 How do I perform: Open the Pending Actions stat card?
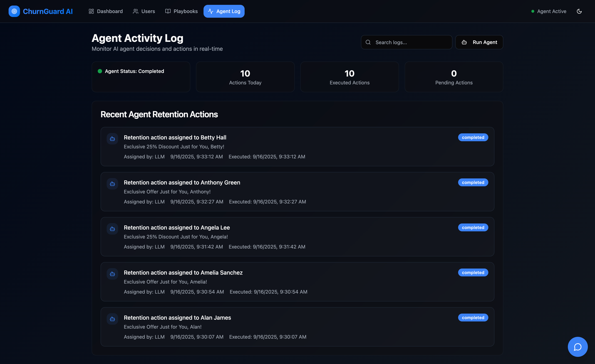click(x=454, y=77)
